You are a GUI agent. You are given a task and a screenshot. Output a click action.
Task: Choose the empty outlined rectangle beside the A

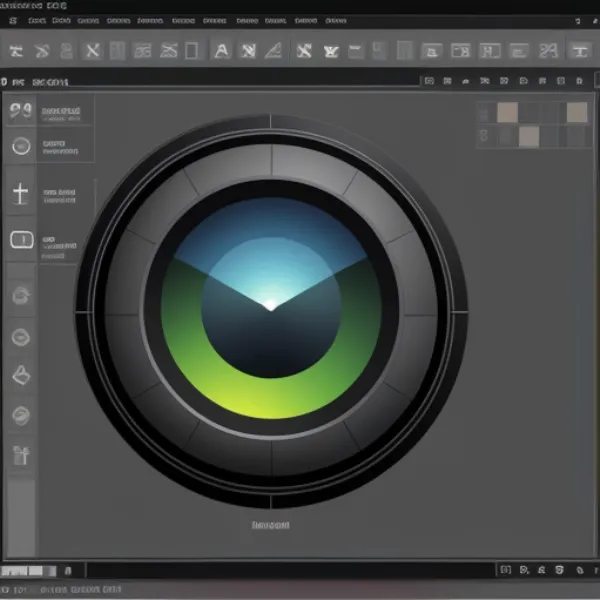(191, 51)
